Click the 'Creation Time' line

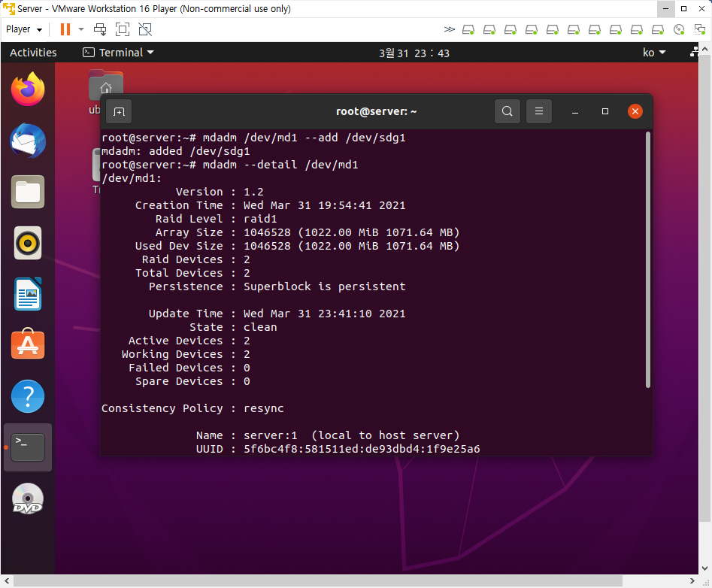tap(270, 205)
